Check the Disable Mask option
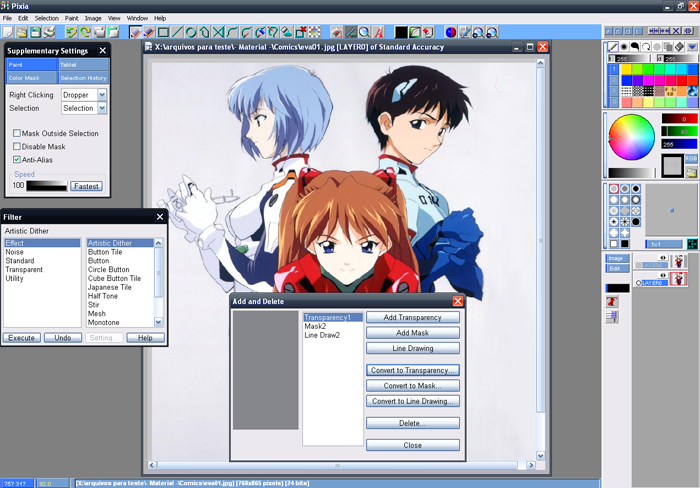Image resolution: width=700 pixels, height=488 pixels. (17, 146)
